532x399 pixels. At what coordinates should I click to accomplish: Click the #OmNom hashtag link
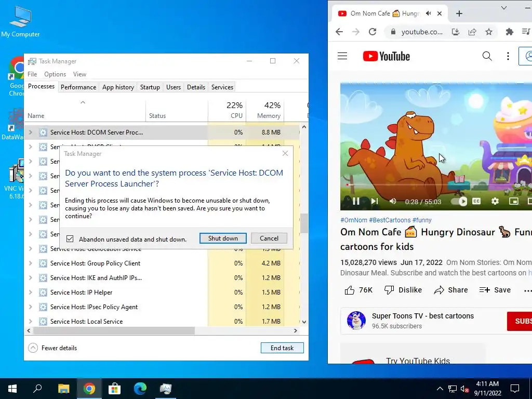pyautogui.click(x=353, y=220)
